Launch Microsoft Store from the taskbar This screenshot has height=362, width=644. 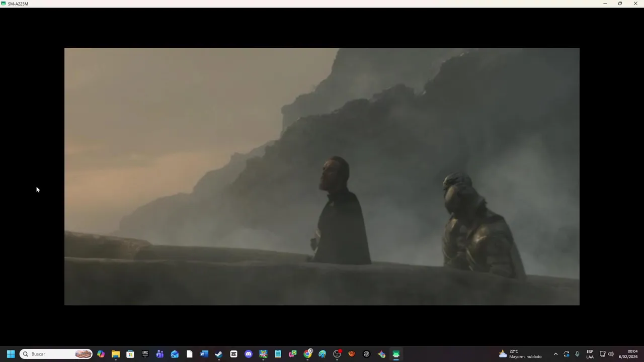(130, 354)
